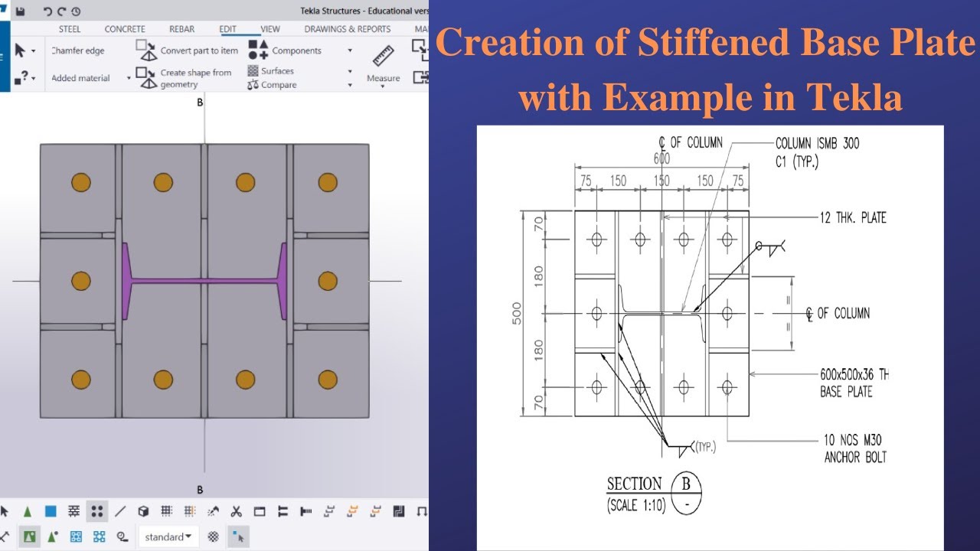Expand the selection arrow dropdown

tap(34, 52)
